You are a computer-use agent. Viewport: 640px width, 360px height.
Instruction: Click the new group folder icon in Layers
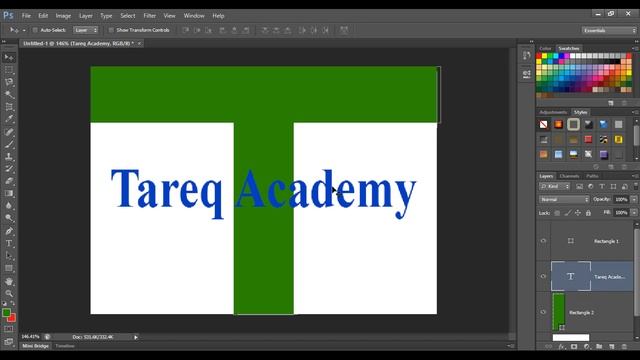[x=599, y=347]
